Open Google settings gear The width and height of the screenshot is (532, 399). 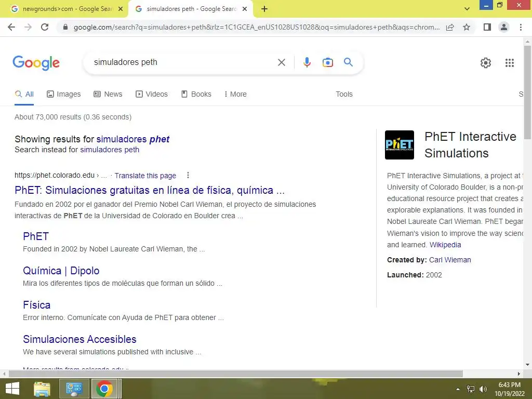(x=486, y=63)
